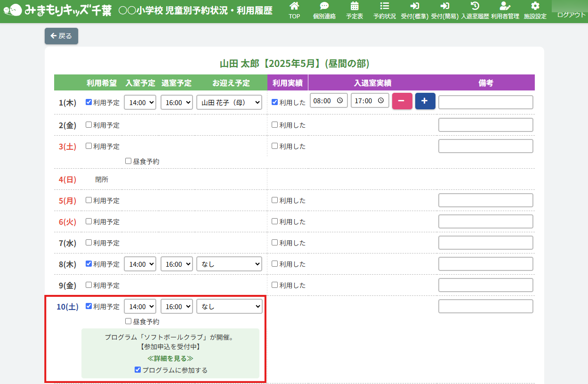Click the 備考 input field for 5(月)
The height and width of the screenshot is (384, 588).
(x=485, y=200)
